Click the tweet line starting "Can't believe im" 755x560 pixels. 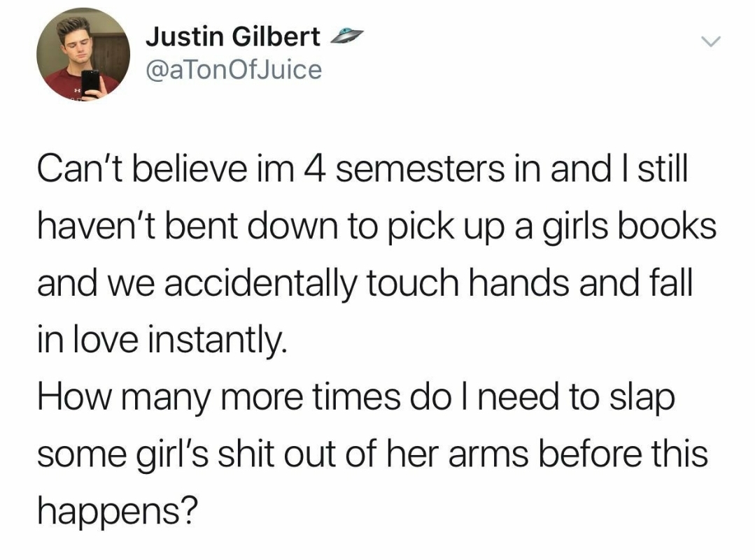pyautogui.click(x=362, y=169)
